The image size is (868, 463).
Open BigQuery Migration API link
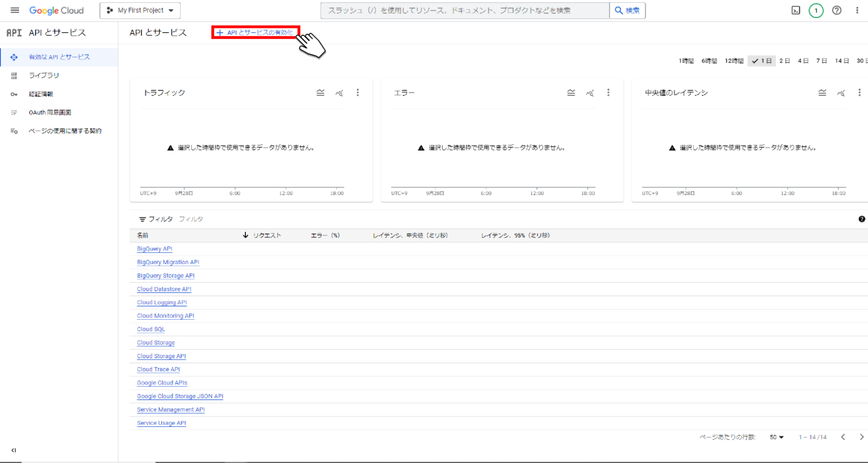[x=168, y=262]
